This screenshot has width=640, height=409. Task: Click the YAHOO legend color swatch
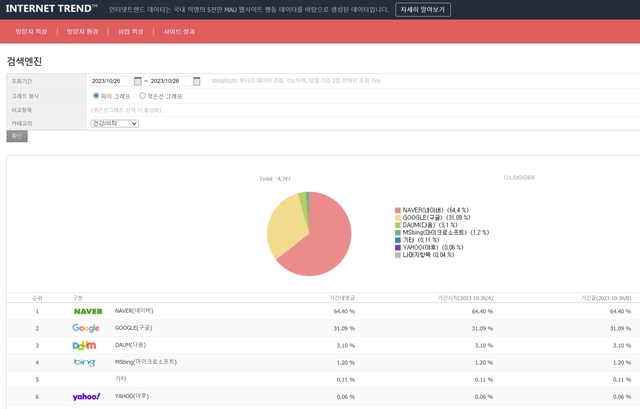[x=398, y=247]
